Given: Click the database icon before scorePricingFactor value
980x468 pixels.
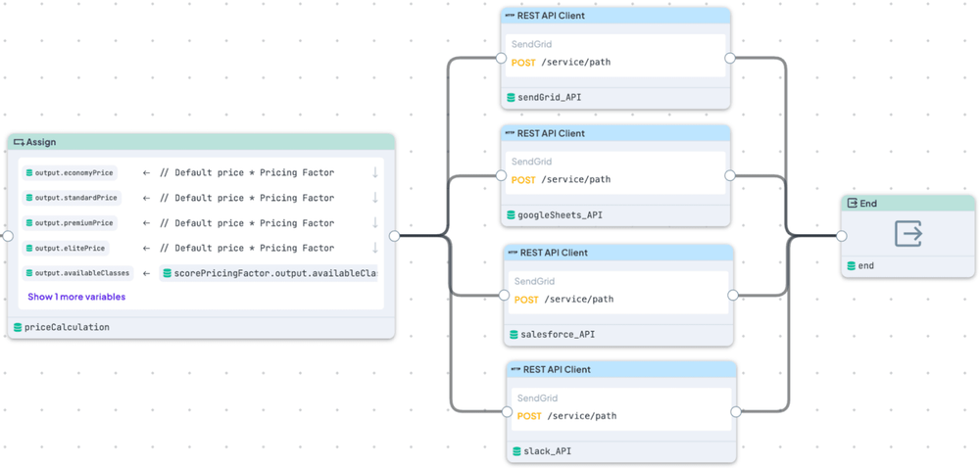Looking at the screenshot, I should 167,273.
